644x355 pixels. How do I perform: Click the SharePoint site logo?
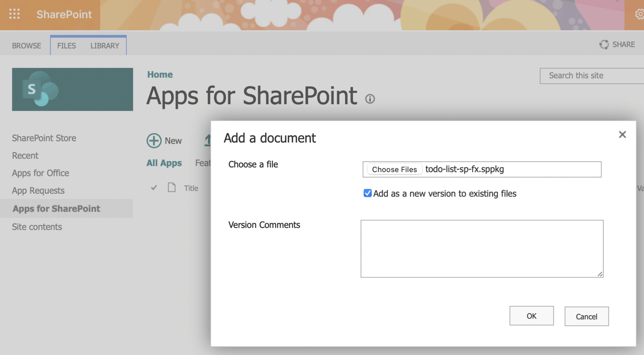pos(72,89)
